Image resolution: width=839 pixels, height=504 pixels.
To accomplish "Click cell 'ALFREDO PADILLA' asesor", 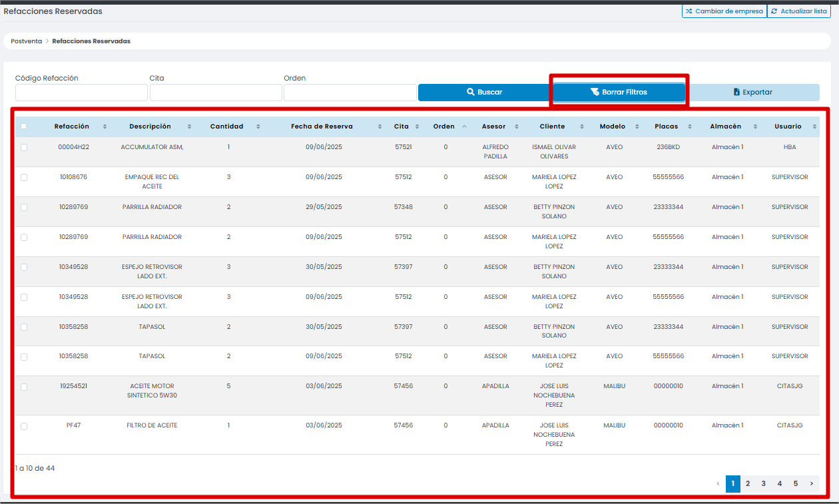I will pos(495,152).
